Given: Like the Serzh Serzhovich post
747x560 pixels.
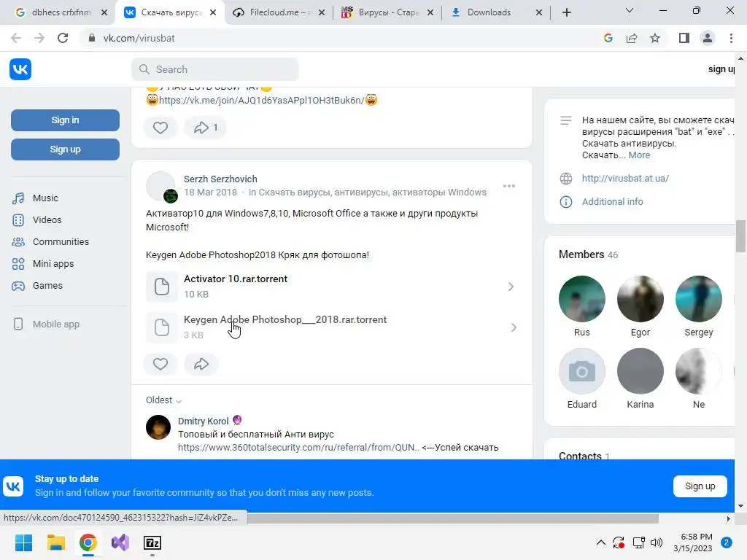Looking at the screenshot, I should tap(160, 365).
